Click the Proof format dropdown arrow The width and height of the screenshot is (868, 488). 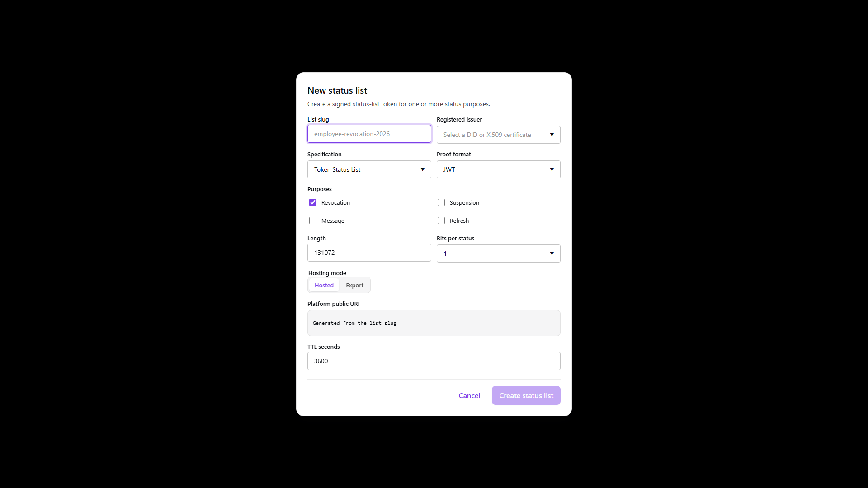coord(552,169)
